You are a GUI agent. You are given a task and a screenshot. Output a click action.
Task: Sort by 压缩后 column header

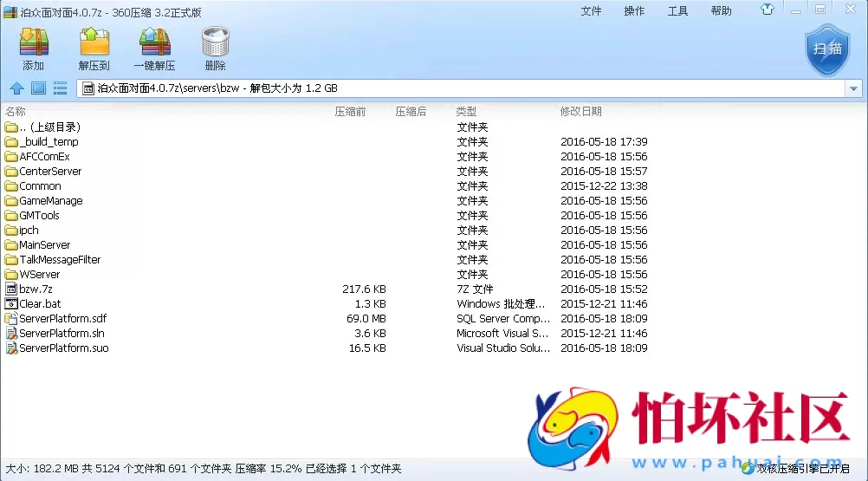(411, 111)
